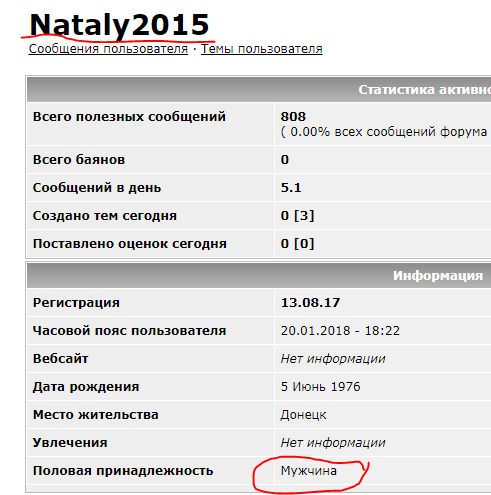This screenshot has width=491, height=495.
Task: Click the value 0 [3]
Action: (297, 216)
